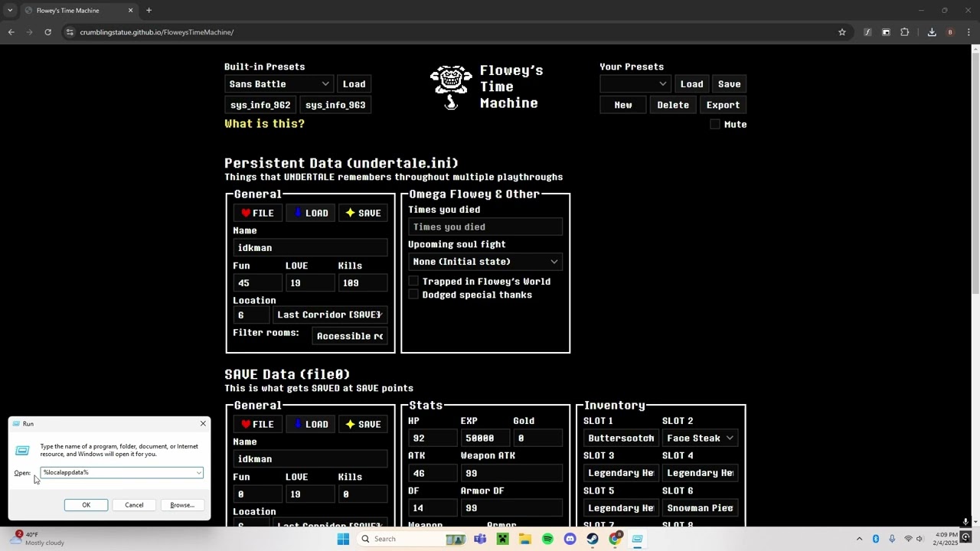The height and width of the screenshot is (551, 980).
Task: Open a new browser tab
Action: tap(149, 11)
